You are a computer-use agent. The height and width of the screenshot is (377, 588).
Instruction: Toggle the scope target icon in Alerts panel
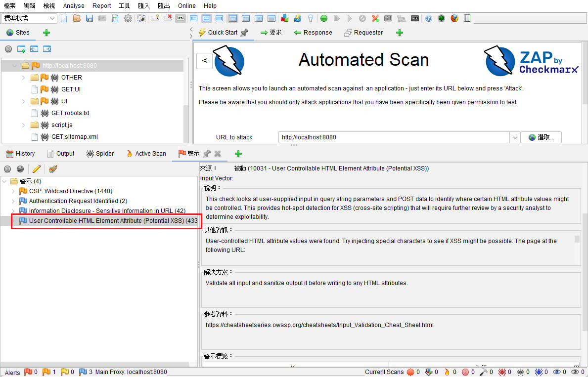click(7, 168)
